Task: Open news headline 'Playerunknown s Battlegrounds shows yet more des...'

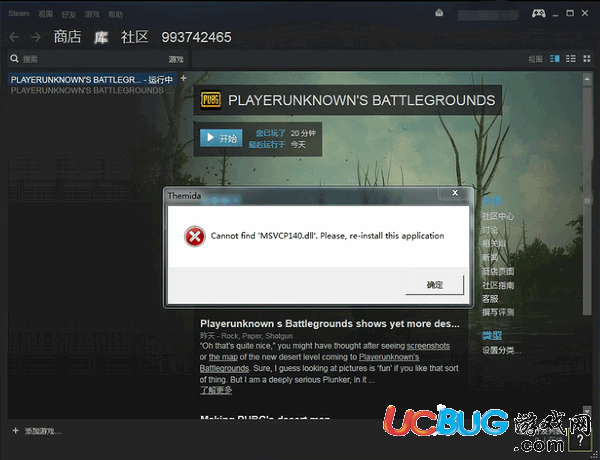Action: point(330,324)
